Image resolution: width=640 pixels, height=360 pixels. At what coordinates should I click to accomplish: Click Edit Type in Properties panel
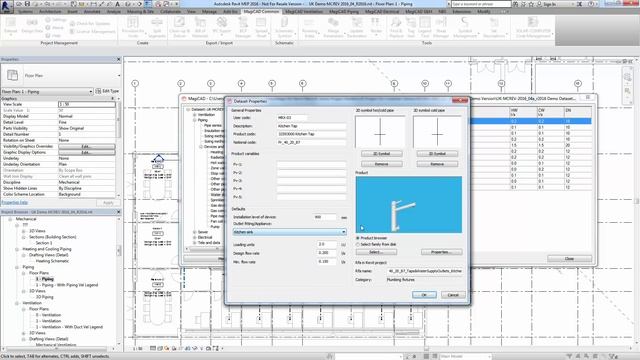click(x=107, y=91)
